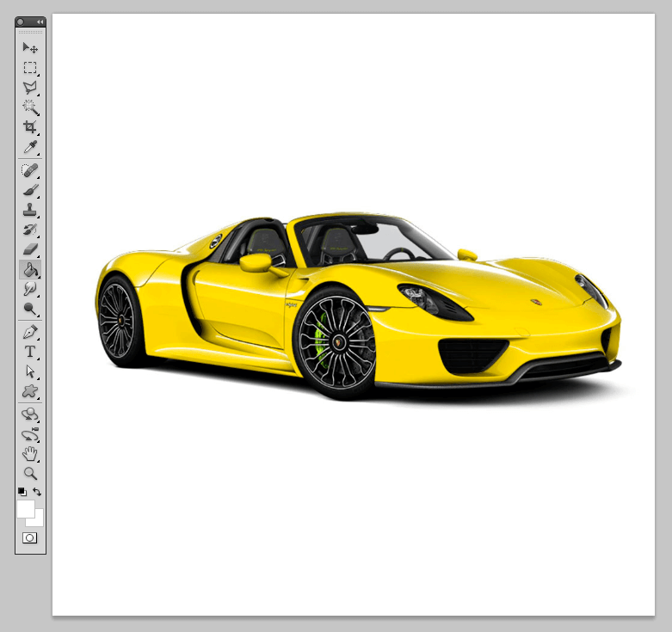Swap foreground and background colors
Viewport: 672px width, 632px height.
click(x=38, y=492)
